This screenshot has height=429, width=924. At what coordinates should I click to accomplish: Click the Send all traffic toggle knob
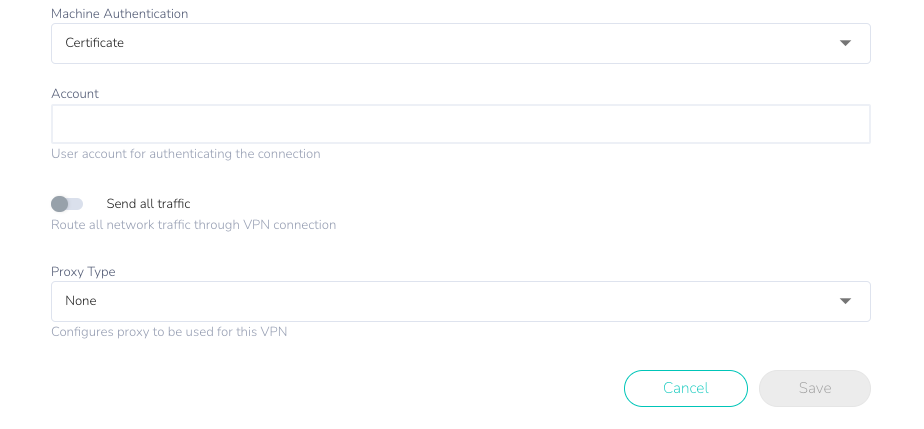coord(60,204)
